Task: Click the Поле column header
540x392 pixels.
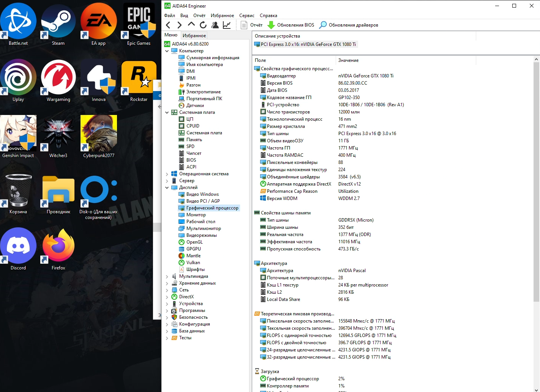Action: [x=294, y=60]
